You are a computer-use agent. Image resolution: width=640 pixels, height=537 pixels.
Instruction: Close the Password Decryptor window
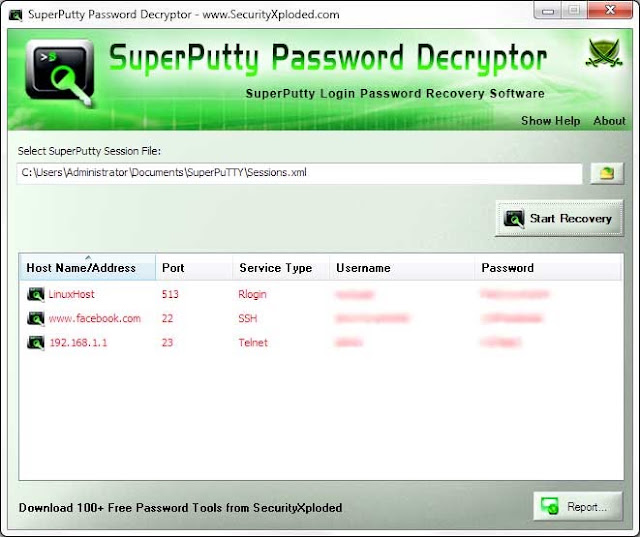tap(610, 10)
